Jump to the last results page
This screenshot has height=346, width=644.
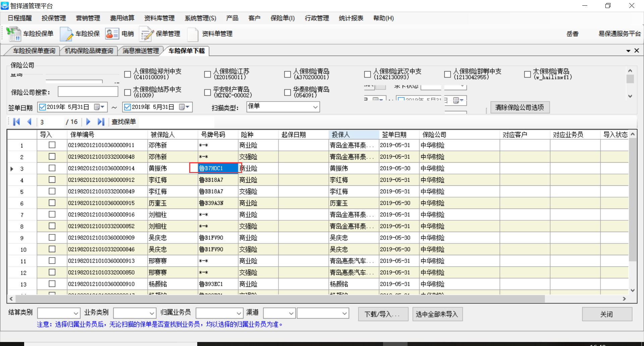coord(101,122)
